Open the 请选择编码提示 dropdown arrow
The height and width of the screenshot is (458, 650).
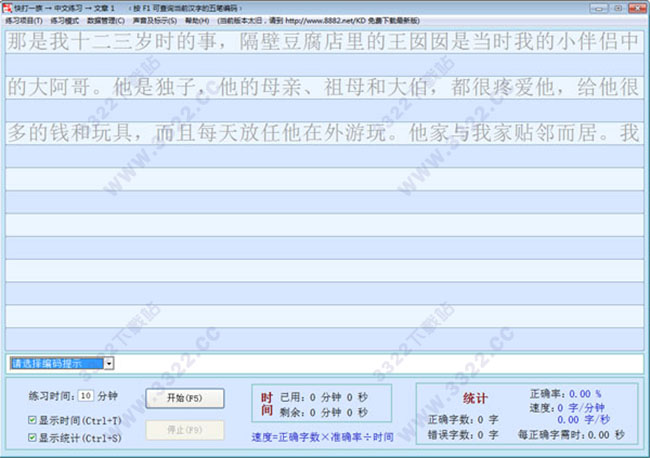(x=109, y=363)
